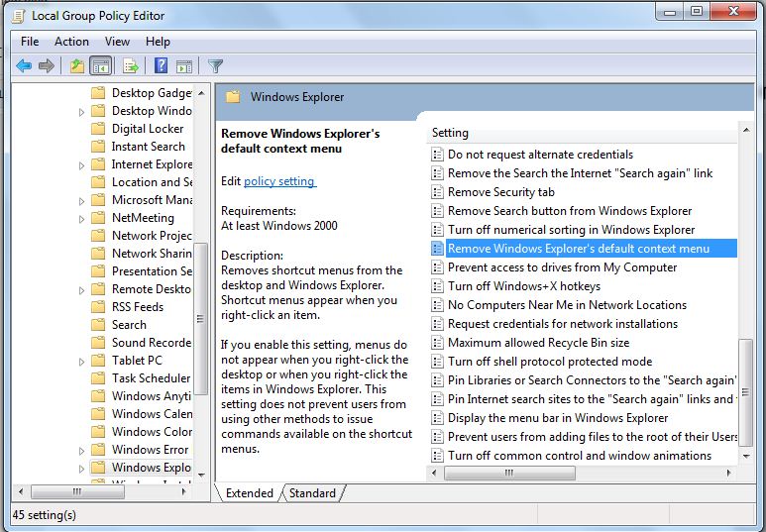Select Instant Search in the tree
This screenshot has height=532, width=766.
tap(149, 147)
